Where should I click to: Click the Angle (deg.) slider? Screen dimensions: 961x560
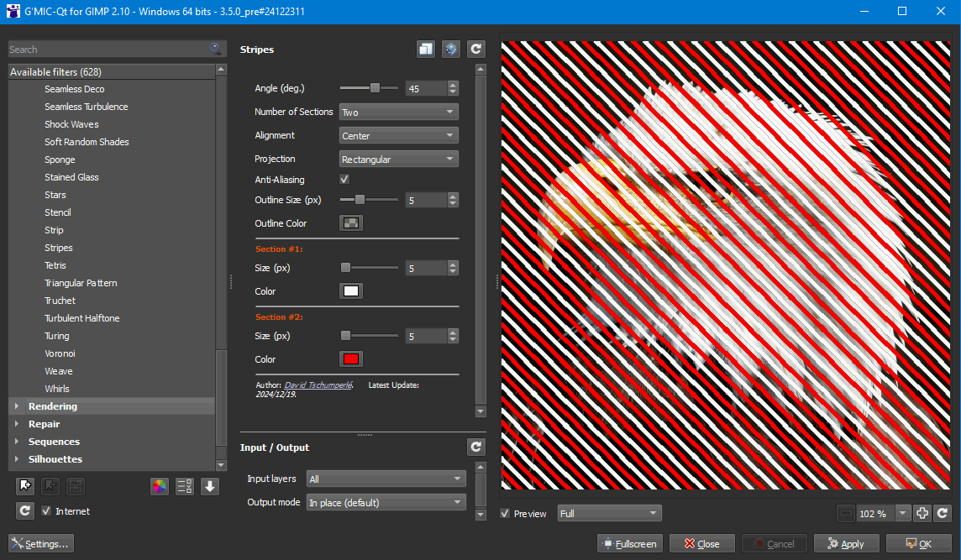coord(369,88)
